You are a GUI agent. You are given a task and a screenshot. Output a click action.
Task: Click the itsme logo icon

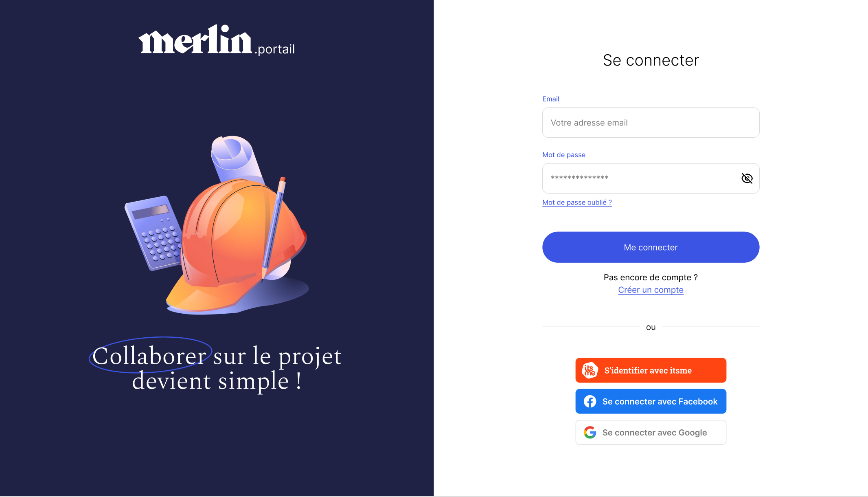click(x=590, y=370)
